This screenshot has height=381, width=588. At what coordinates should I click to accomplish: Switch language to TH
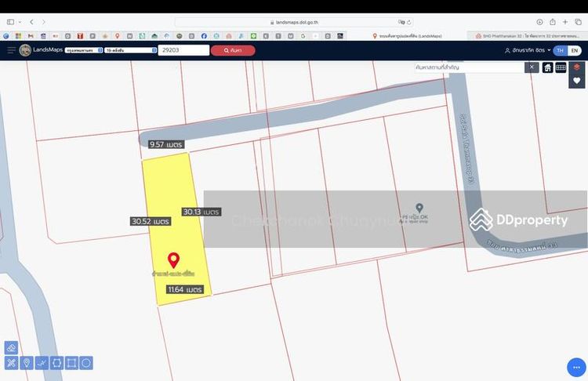coord(558,50)
